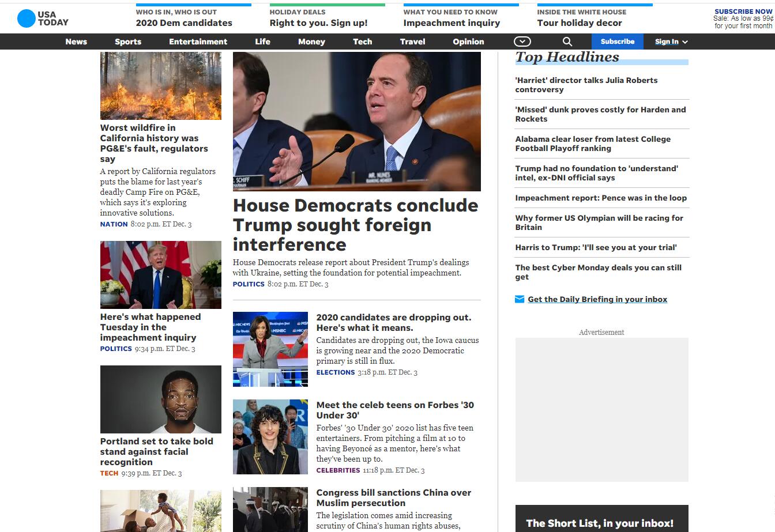Click the USA Today logo
The width and height of the screenshot is (775, 532).
(x=43, y=18)
